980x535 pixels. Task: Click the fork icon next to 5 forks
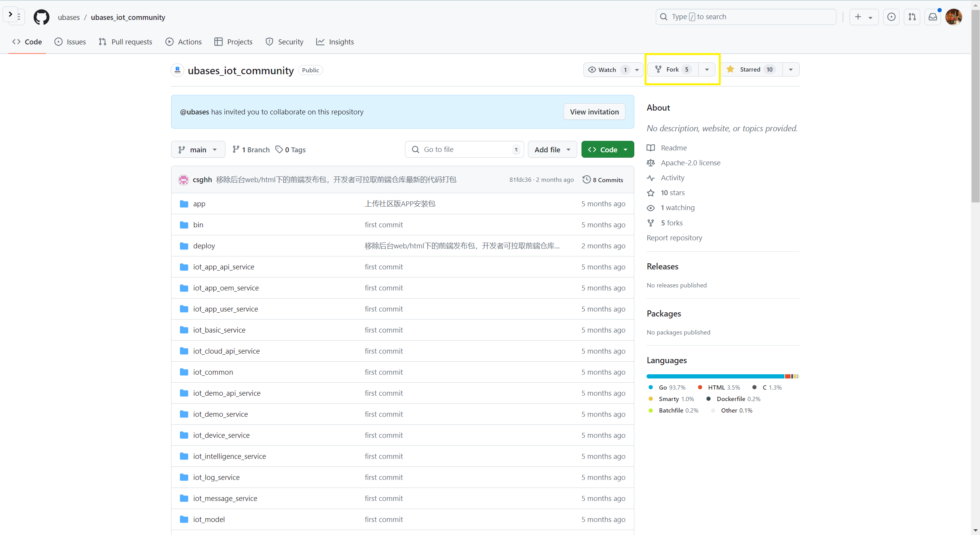pyautogui.click(x=651, y=223)
